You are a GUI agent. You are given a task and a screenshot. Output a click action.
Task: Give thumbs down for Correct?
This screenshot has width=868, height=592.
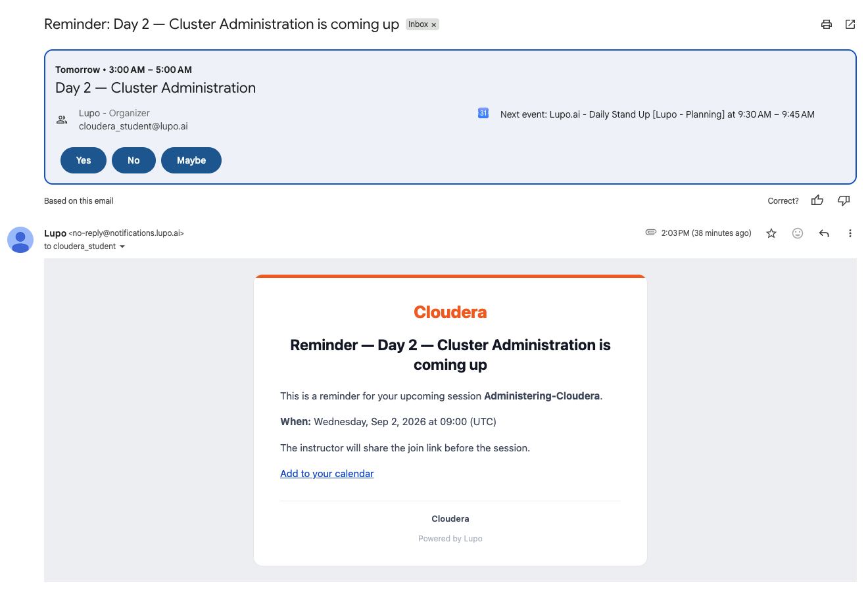[x=844, y=200]
